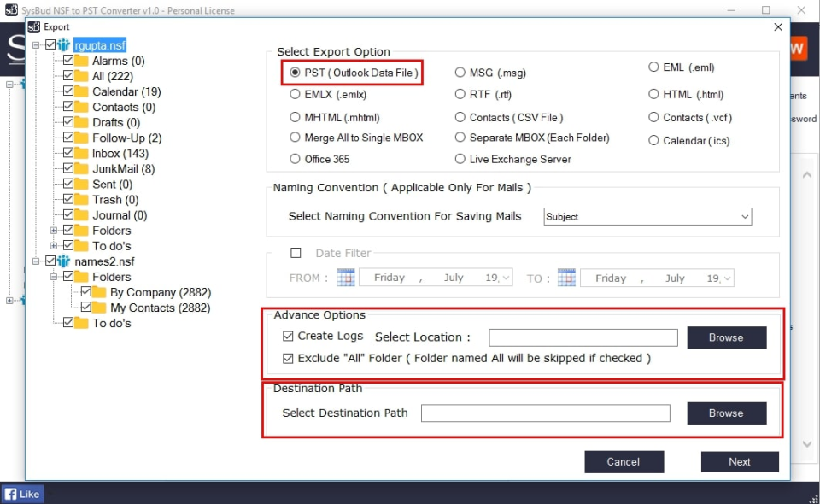Click the Sent (0) folder icon
This screenshot has width=820, height=504.
[81, 184]
